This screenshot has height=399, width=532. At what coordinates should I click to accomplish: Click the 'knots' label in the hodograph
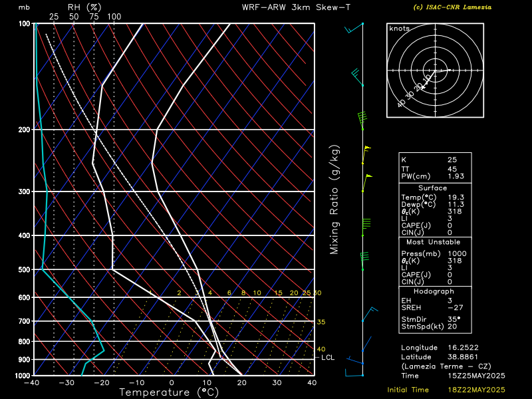click(x=400, y=29)
